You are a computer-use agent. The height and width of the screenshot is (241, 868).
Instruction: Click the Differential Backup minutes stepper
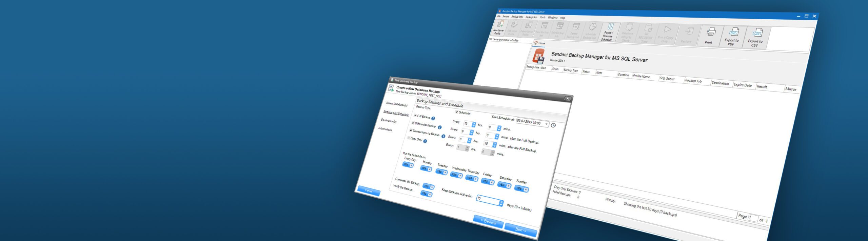[497, 136]
